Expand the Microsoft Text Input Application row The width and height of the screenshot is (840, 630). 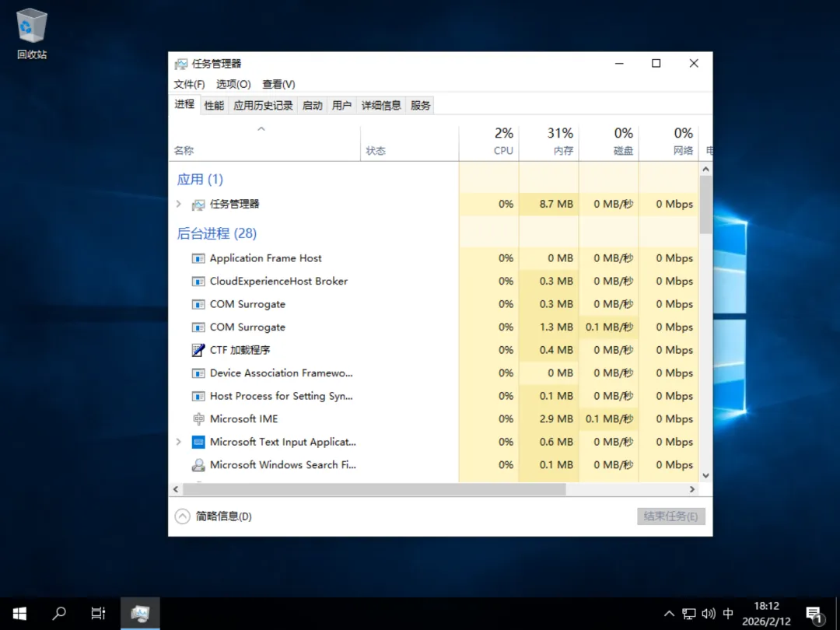pyautogui.click(x=179, y=442)
